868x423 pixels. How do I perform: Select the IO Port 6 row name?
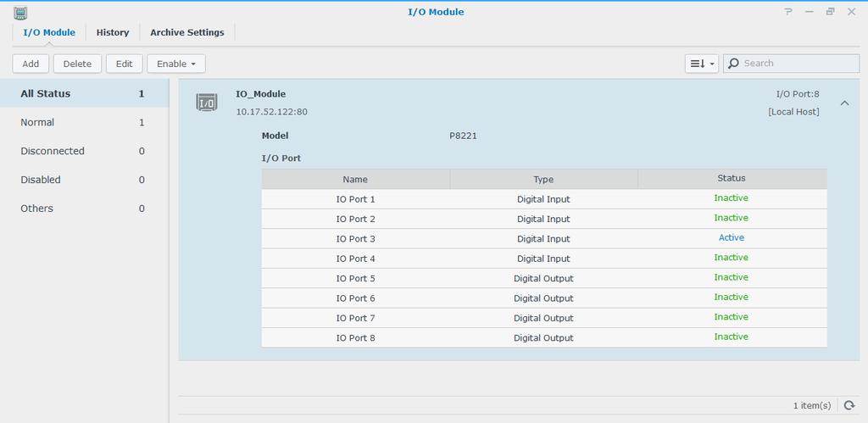tap(355, 298)
